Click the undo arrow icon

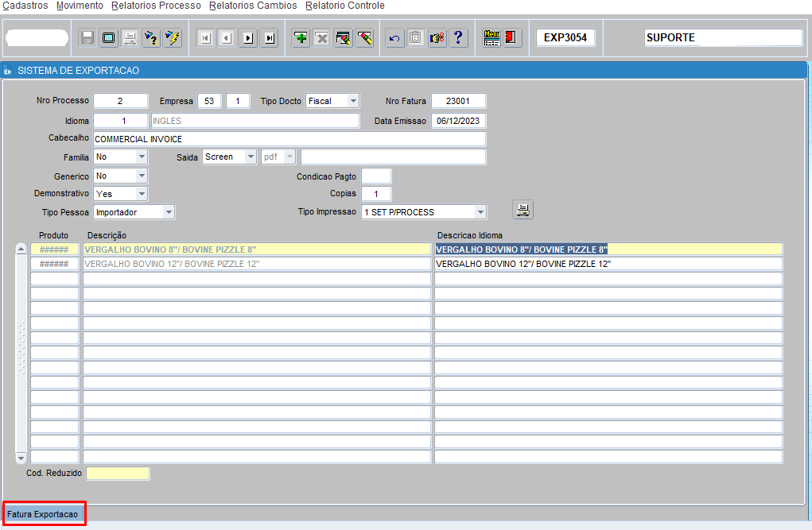point(394,38)
